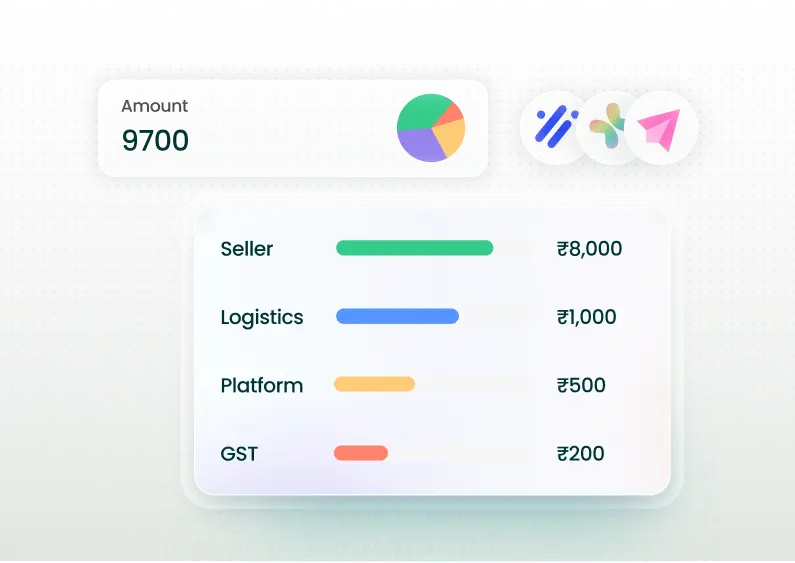The image size is (795, 563).
Task: Select the Amount label
Action: [154, 106]
